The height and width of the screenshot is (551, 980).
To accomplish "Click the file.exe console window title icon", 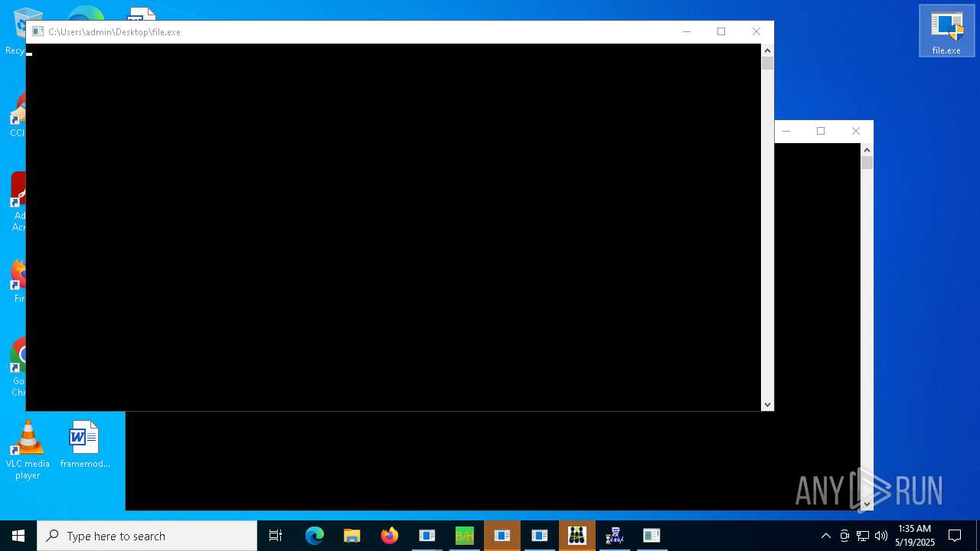I will tap(38, 32).
